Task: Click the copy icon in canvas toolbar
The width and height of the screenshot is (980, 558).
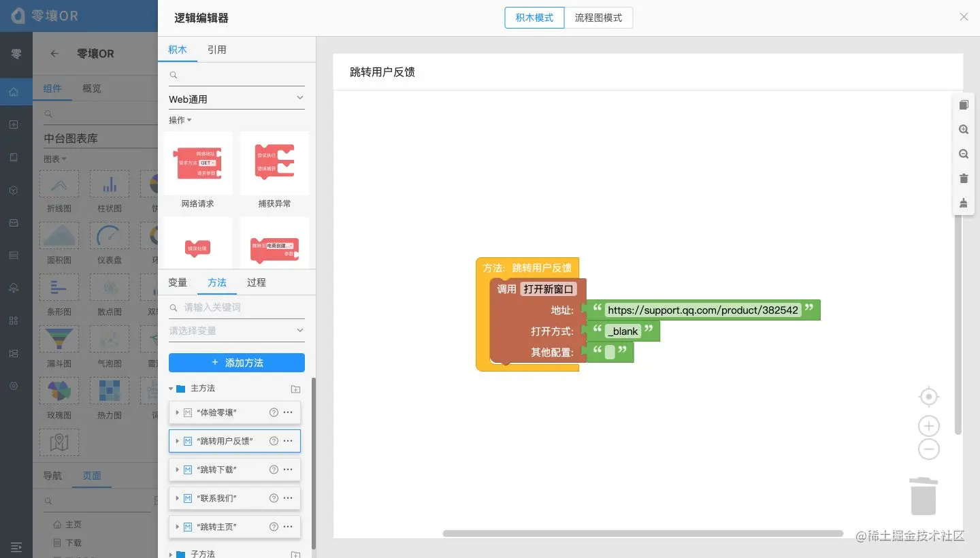Action: click(964, 105)
